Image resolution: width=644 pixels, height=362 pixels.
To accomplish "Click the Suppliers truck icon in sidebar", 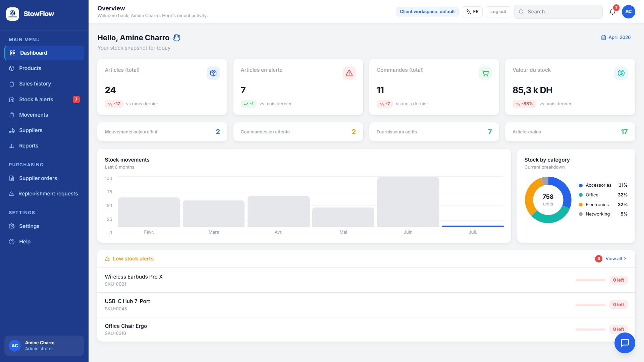I will [12, 130].
